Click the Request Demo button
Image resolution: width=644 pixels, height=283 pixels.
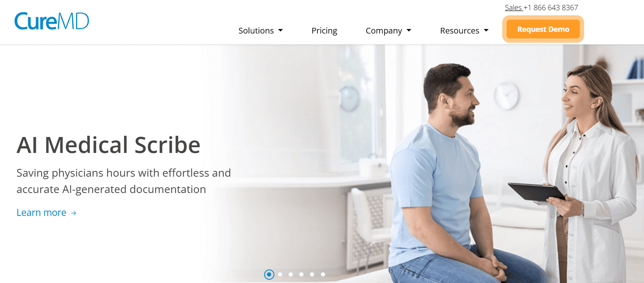pos(543,29)
